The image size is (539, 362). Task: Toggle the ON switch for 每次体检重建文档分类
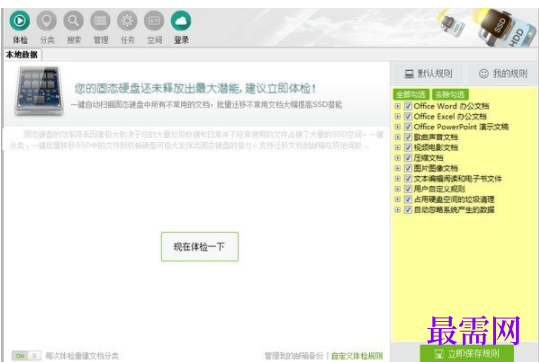[x=26, y=356]
